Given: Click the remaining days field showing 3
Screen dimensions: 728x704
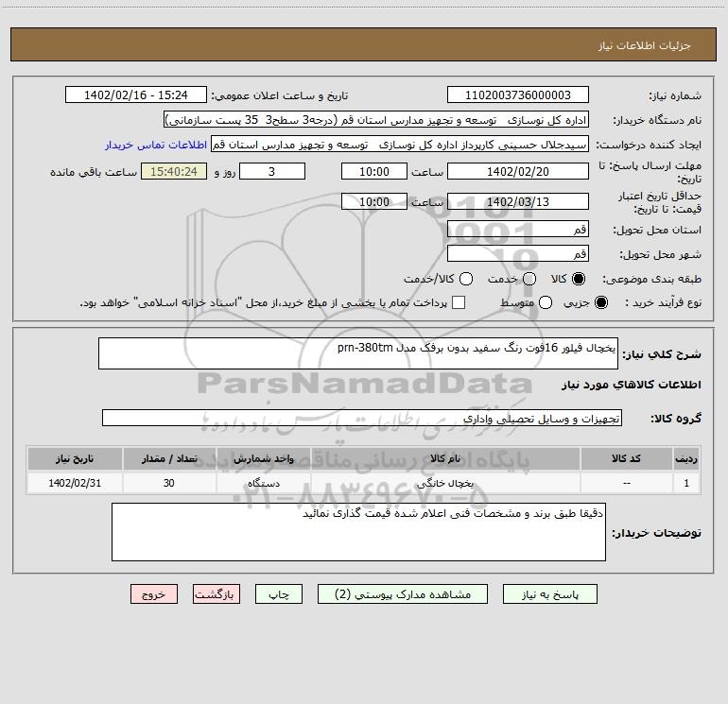Looking at the screenshot, I should tap(272, 171).
